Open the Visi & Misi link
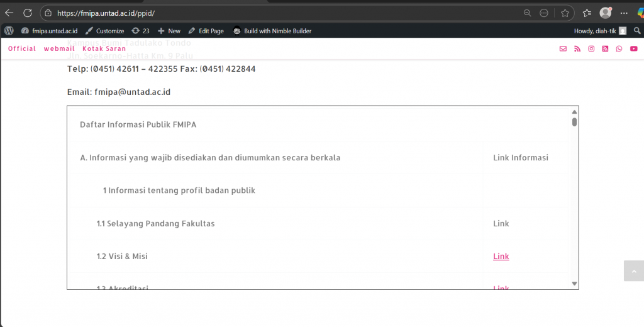644x327 pixels. pyautogui.click(x=501, y=257)
